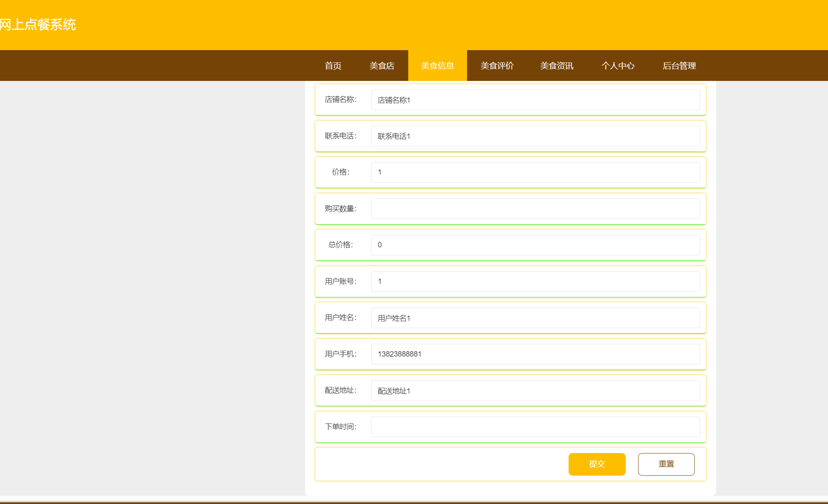Viewport: 828px width, 504px height.
Task: Select the 价格 input field
Action: pos(535,173)
